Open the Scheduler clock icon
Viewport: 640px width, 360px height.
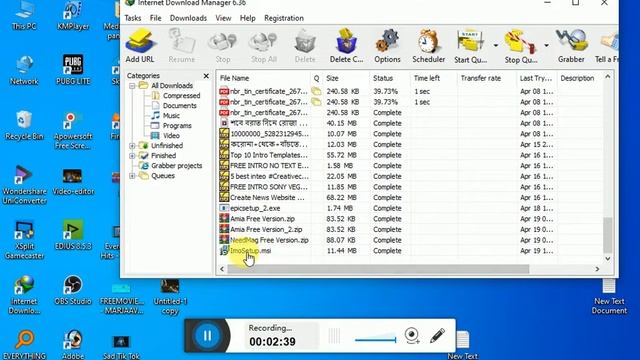[x=428, y=46]
